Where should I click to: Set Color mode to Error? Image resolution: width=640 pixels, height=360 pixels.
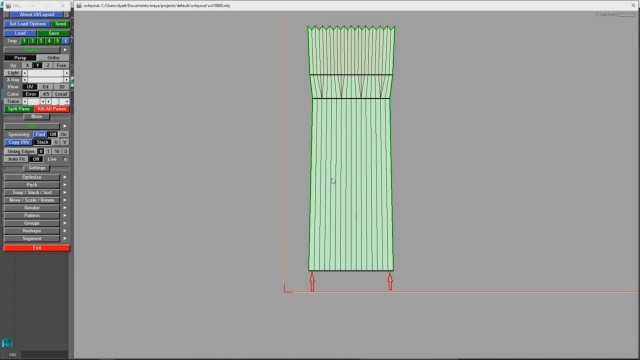click(31, 94)
